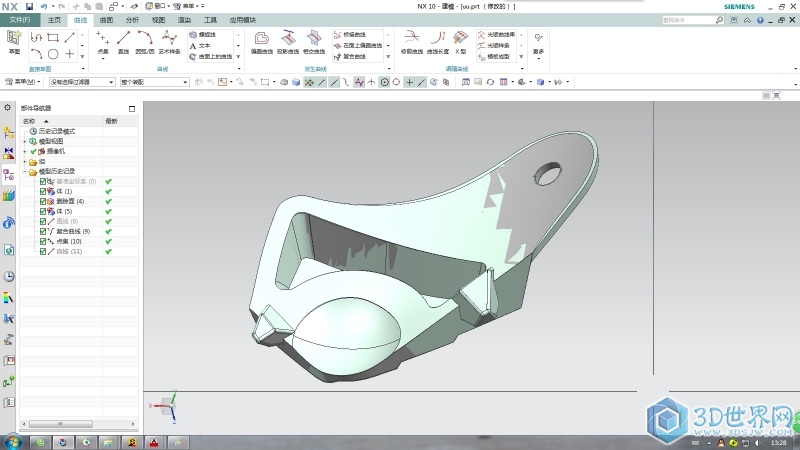Open the 偏置曲线 (Offset Curve) tool
Image resolution: width=800 pixels, height=450 pixels.
[262, 42]
